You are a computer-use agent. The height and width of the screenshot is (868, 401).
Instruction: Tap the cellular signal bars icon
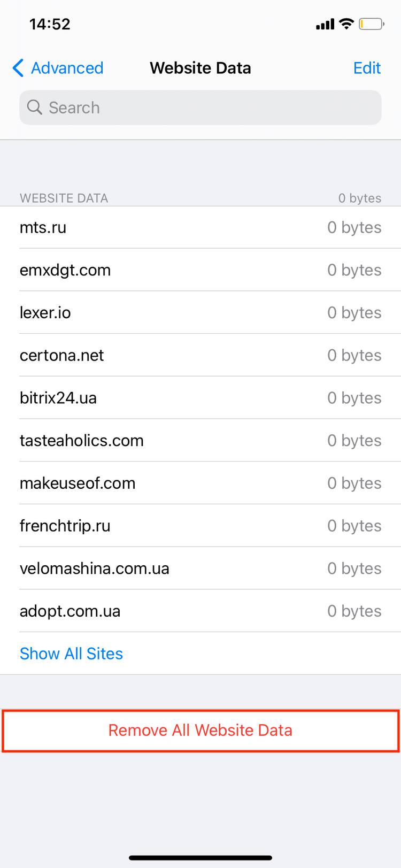click(325, 24)
